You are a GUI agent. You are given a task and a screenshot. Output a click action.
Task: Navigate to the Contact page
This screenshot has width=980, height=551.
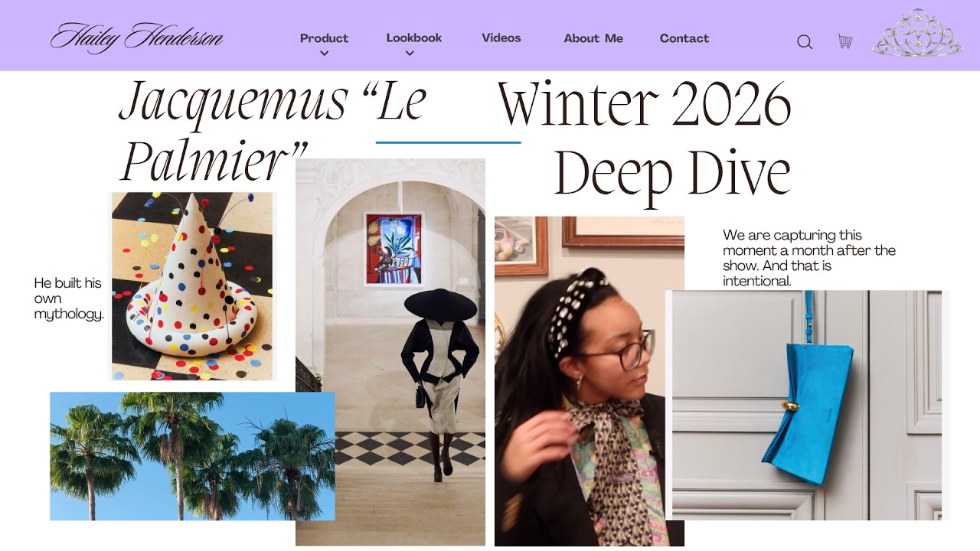tap(684, 38)
